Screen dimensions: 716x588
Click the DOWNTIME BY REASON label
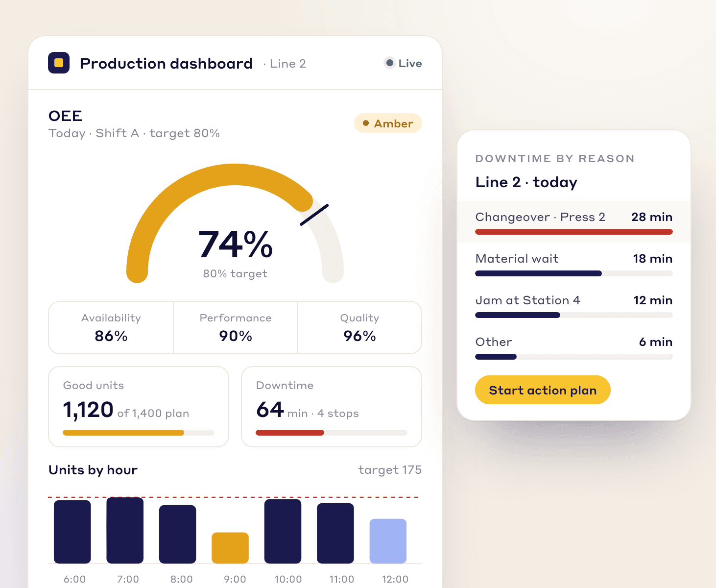coord(555,159)
